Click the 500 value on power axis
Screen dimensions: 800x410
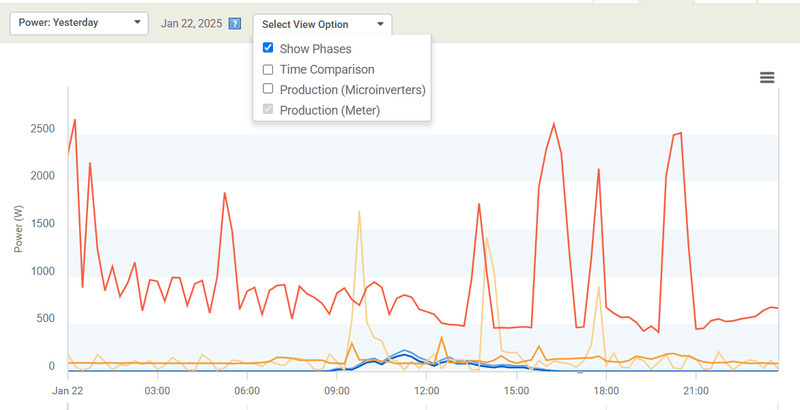[45, 319]
